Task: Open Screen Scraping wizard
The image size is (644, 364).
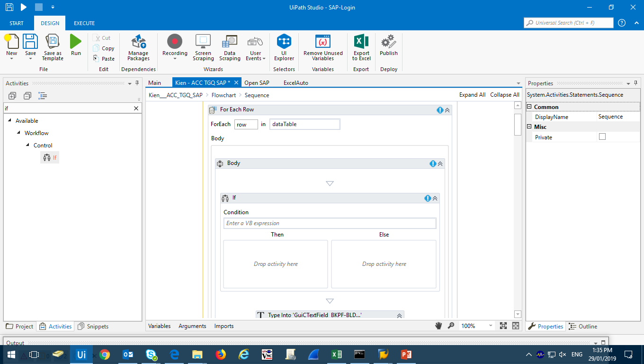Action: coord(203,42)
